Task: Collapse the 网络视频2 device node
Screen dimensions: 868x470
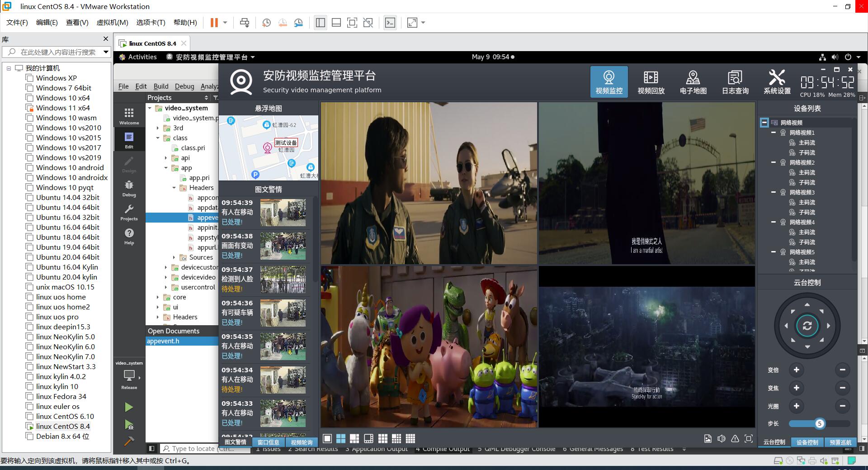Action: coord(774,162)
